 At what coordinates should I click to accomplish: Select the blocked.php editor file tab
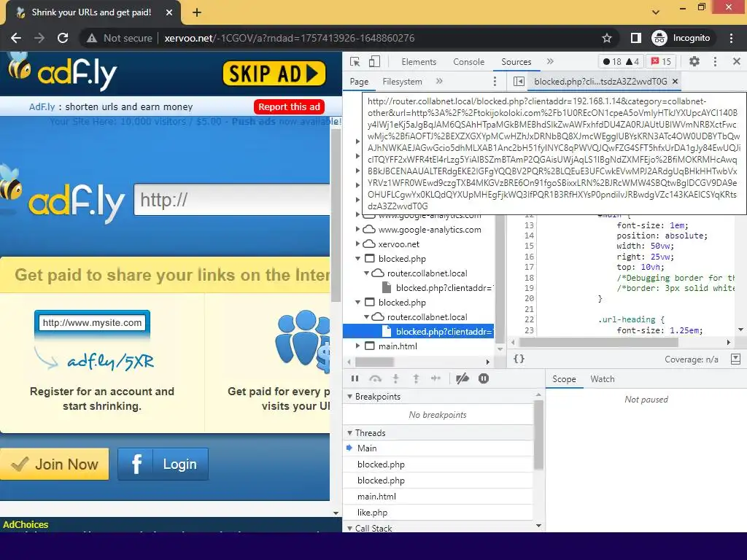pos(600,82)
